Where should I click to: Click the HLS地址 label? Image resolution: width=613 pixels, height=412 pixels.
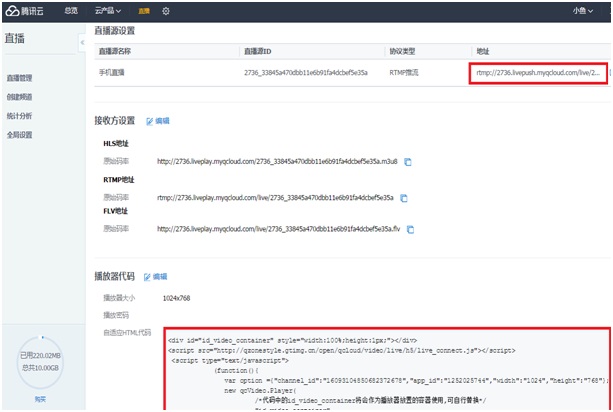[x=116, y=143]
